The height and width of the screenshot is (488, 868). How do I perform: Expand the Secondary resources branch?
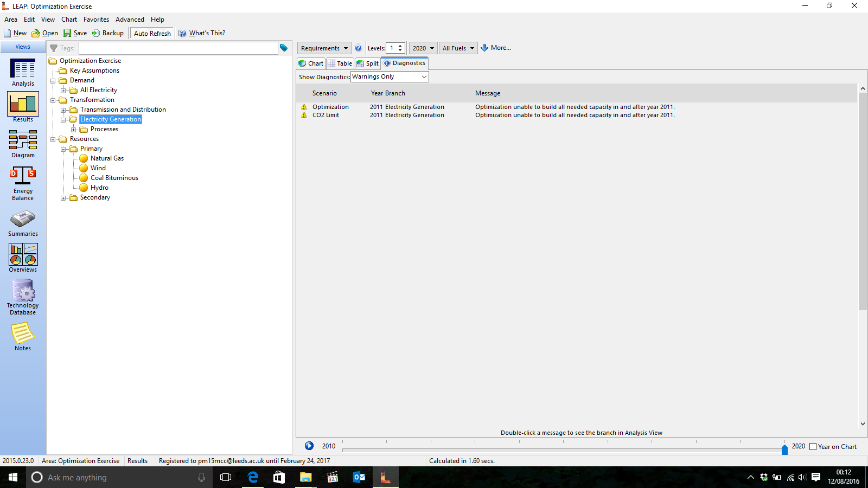pyautogui.click(x=63, y=198)
